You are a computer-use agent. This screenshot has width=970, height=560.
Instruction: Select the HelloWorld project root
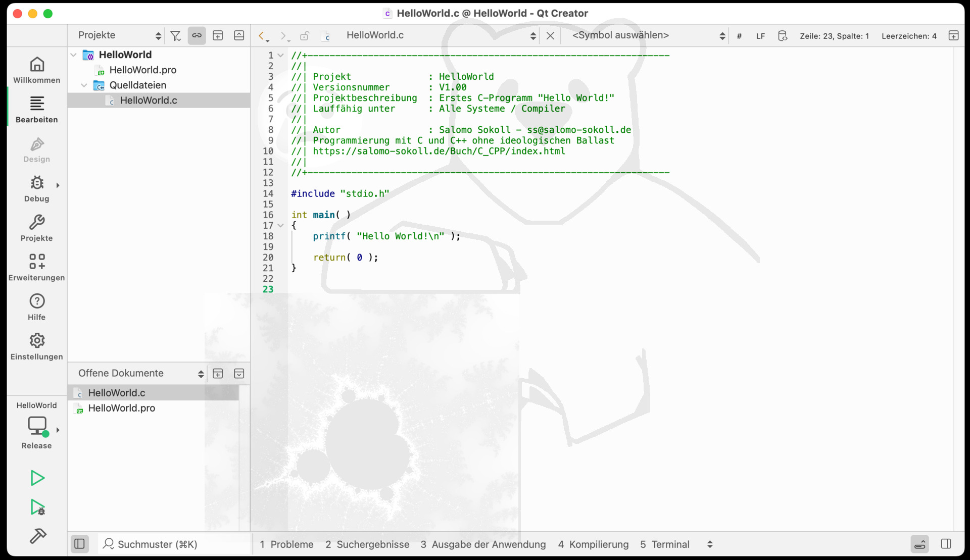(x=125, y=55)
